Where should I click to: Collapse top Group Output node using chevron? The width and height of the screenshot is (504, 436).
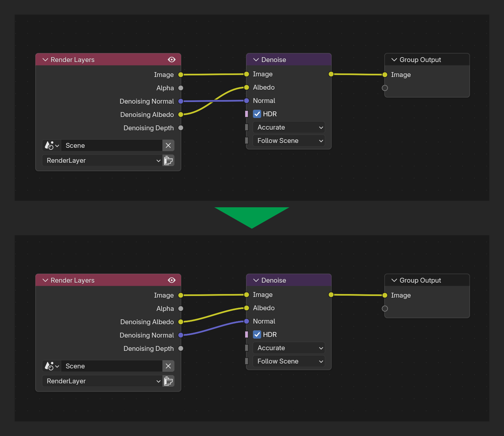(x=394, y=60)
